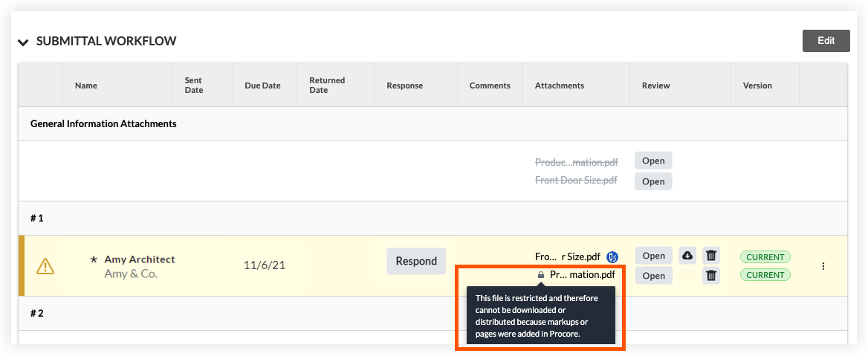Open the locked Pr... mation.pdf file
This screenshot has height=362, width=868.
(654, 275)
